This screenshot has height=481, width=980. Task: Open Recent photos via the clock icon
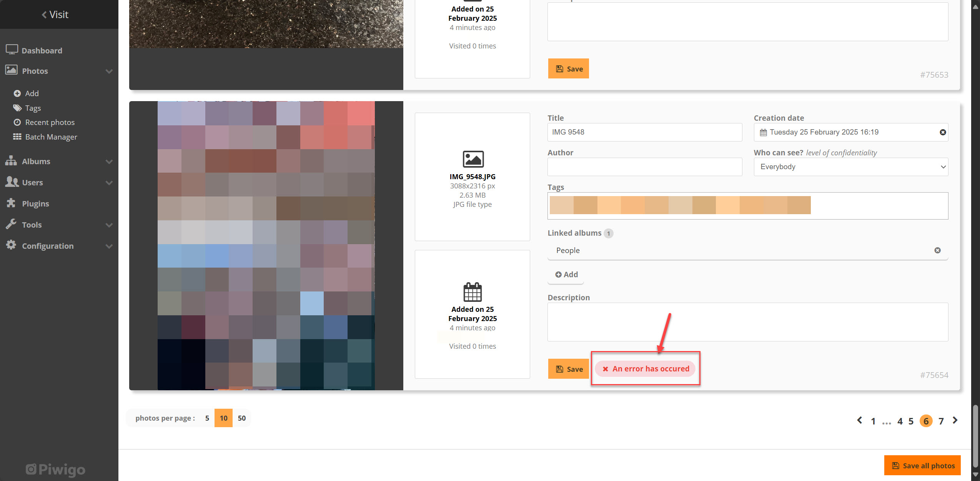coord(17,122)
